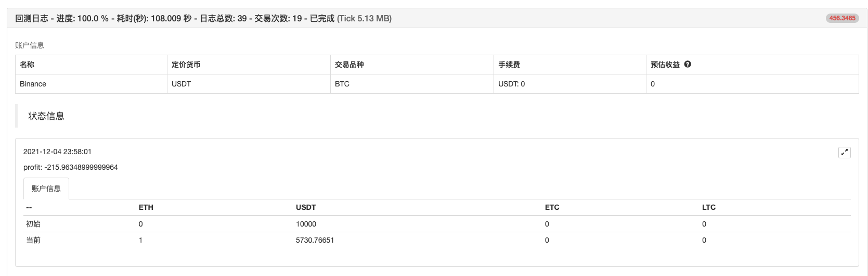The image size is (868, 276).
Task: Click the 手续费 column header
Action: click(x=509, y=65)
